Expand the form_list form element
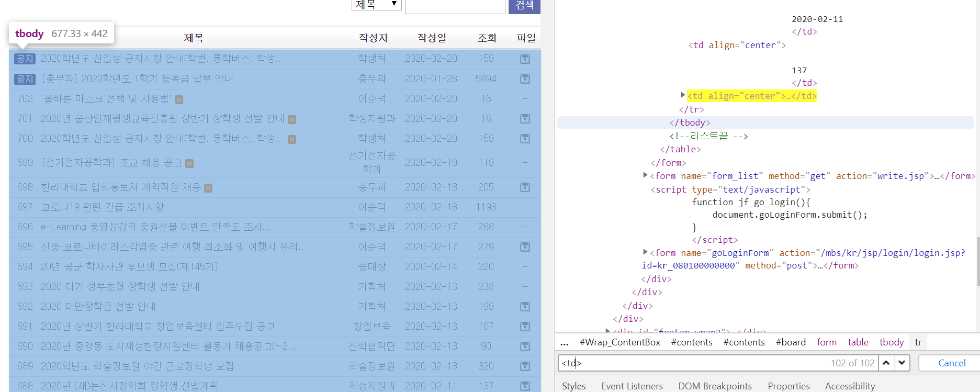 pos(645,175)
